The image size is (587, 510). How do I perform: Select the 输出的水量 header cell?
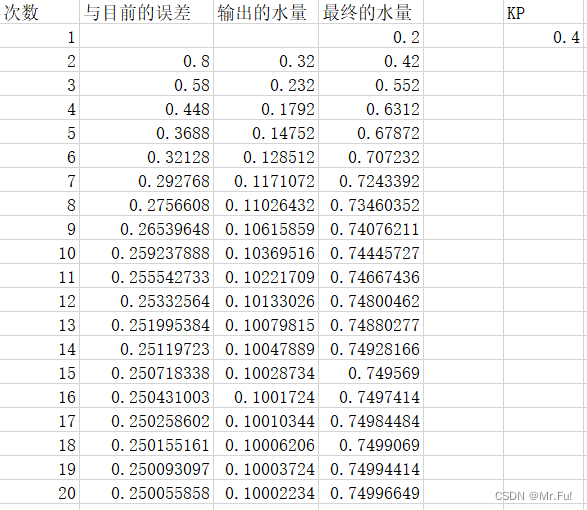tap(266, 12)
